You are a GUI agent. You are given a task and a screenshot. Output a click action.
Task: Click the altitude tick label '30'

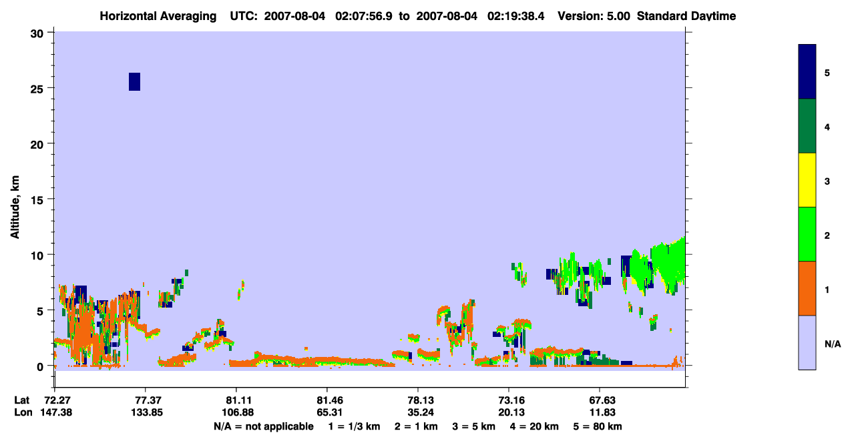pyautogui.click(x=38, y=33)
